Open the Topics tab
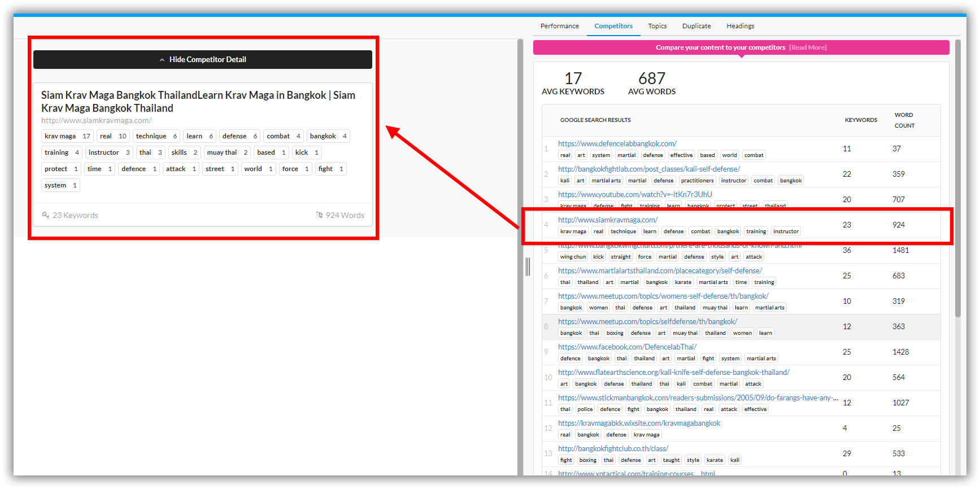This screenshot has height=489, width=980. (657, 26)
